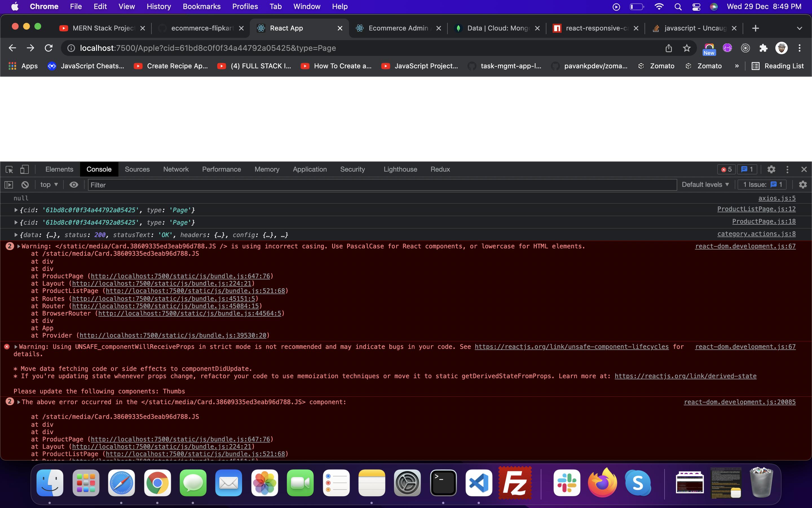Show console sidebar icon
The width and height of the screenshot is (812, 508).
point(9,185)
